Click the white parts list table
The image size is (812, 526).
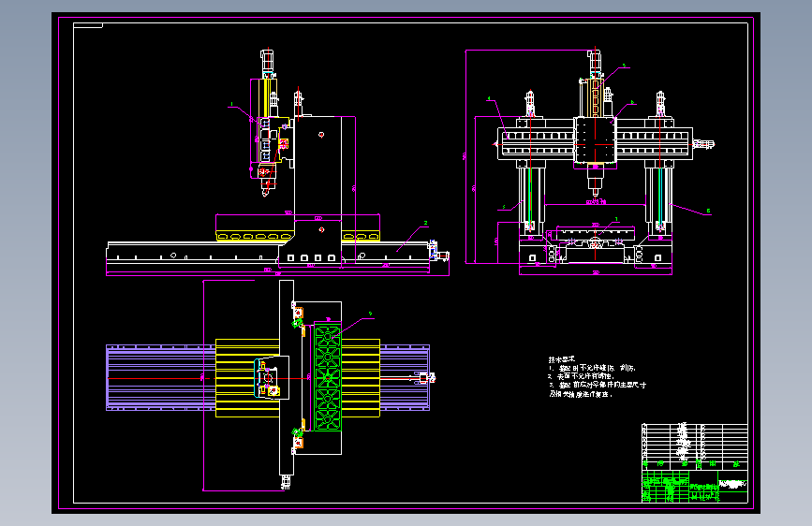pyautogui.click(x=694, y=446)
